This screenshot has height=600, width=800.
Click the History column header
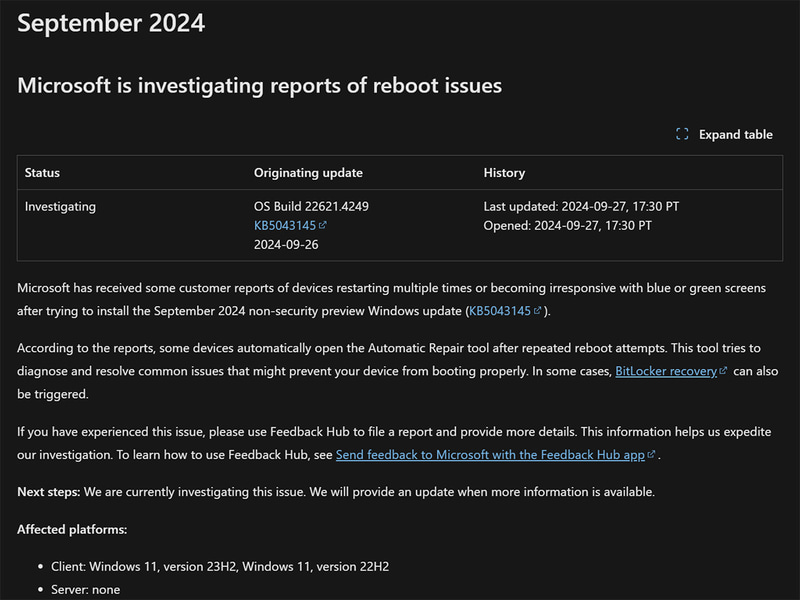point(504,172)
